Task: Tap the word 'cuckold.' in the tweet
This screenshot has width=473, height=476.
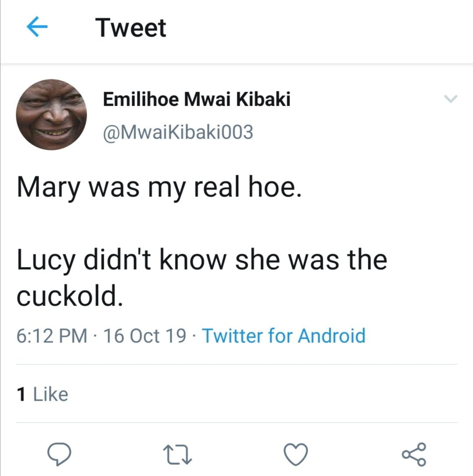Action: [x=68, y=297]
